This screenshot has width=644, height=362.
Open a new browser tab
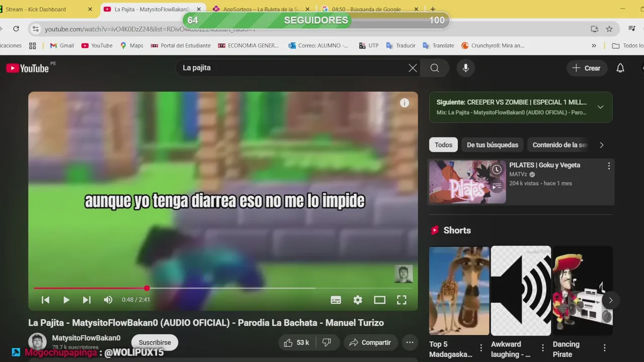(433, 9)
